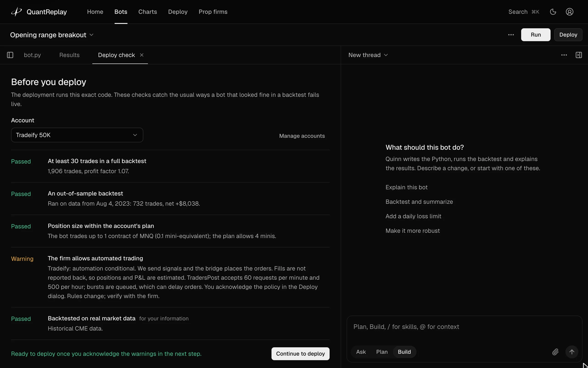Choose Make it more robust suggestion
This screenshot has width=588, height=368.
pyautogui.click(x=413, y=231)
